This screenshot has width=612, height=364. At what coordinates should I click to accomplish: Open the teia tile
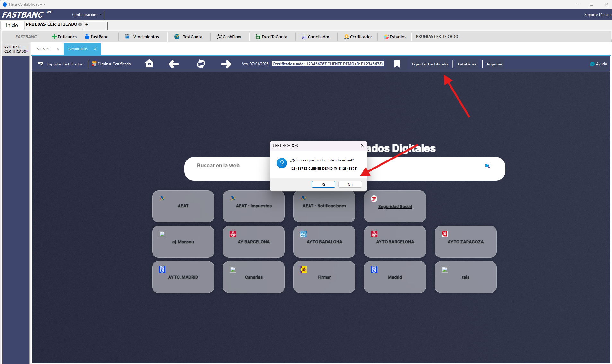(466, 277)
